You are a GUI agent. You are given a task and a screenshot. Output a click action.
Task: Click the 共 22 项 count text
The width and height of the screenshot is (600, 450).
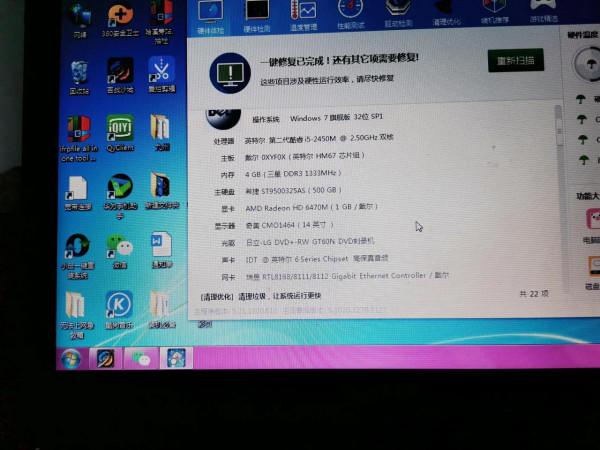point(534,293)
